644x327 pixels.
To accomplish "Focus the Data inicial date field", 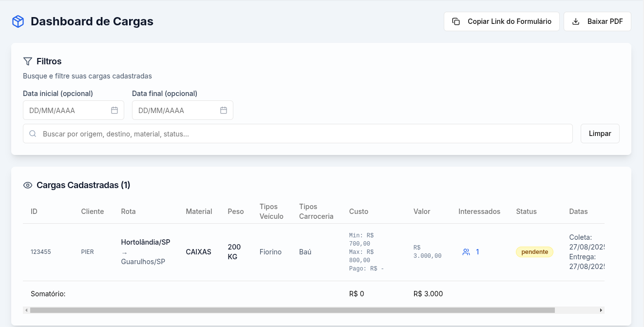I will click(67, 110).
